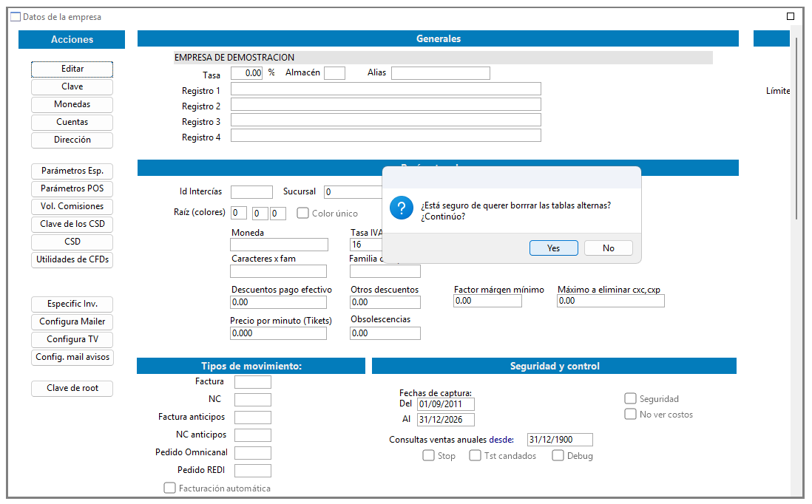Image resolution: width=812 pixels, height=504 pixels.
Task: Confirm deletion with Yes button
Action: (554, 248)
